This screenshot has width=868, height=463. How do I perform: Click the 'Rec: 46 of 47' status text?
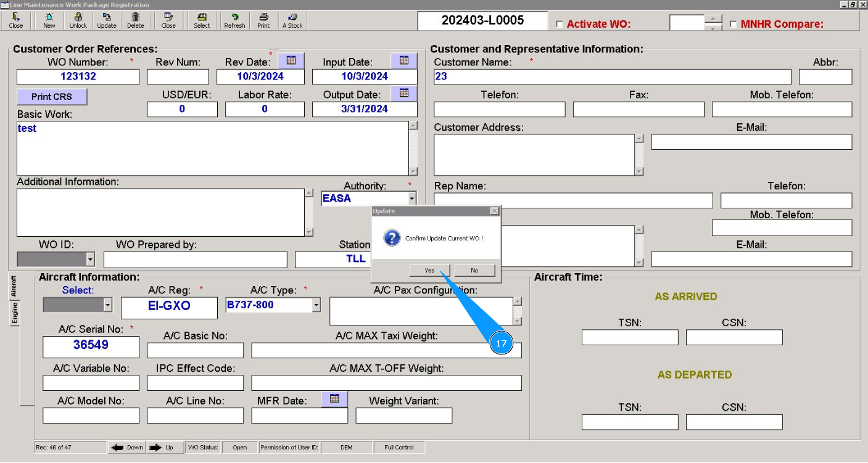pos(54,448)
